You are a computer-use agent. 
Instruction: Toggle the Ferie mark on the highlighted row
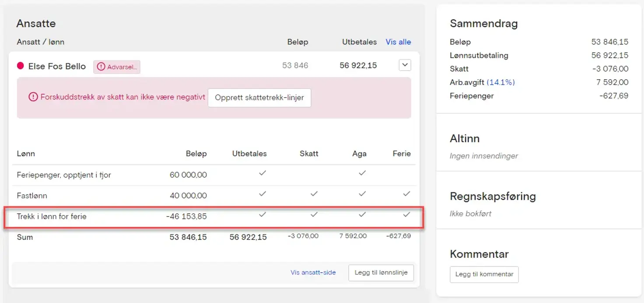406,215
